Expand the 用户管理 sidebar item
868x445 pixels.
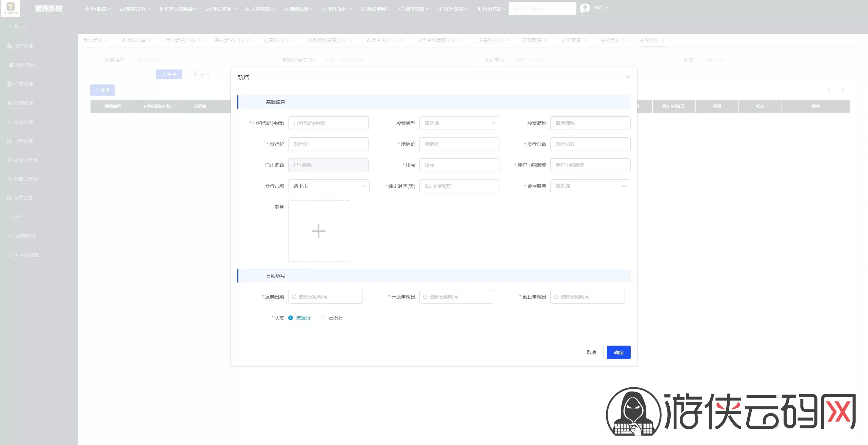39,45
